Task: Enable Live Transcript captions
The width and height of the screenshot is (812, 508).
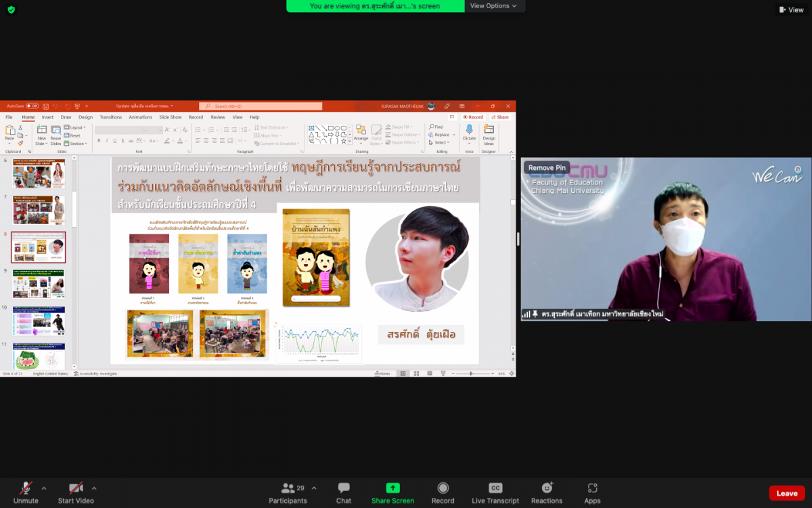Action: coord(495,492)
